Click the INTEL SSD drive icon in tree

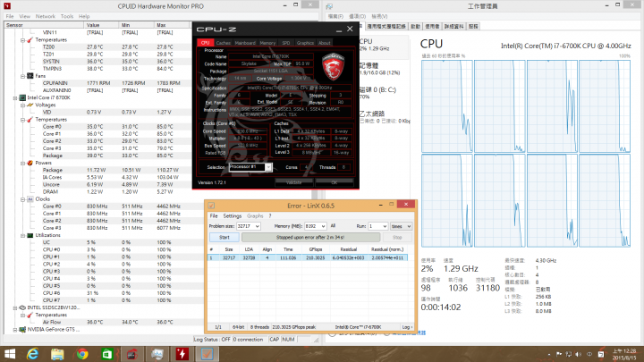(x=23, y=307)
